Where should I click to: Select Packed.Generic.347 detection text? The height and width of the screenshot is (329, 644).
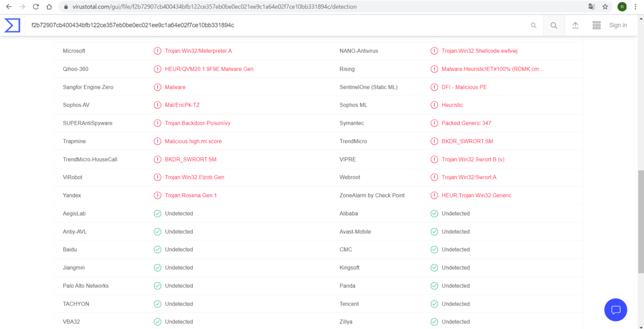466,123
